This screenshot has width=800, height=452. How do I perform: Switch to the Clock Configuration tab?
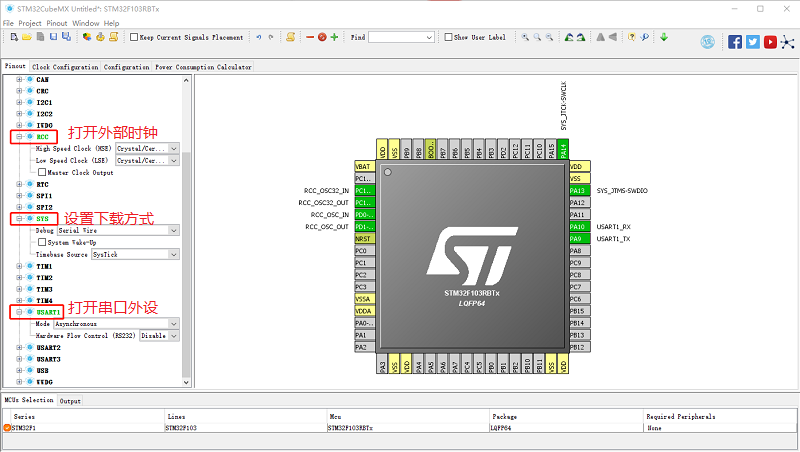[x=65, y=67]
